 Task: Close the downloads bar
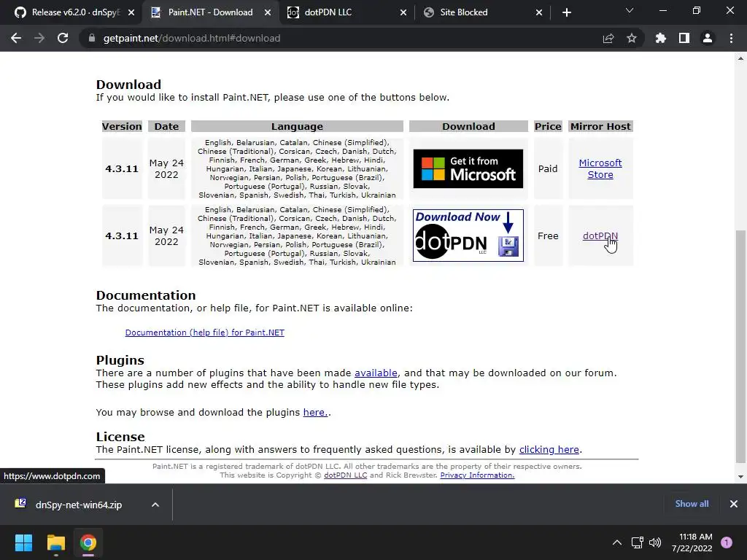point(734,504)
